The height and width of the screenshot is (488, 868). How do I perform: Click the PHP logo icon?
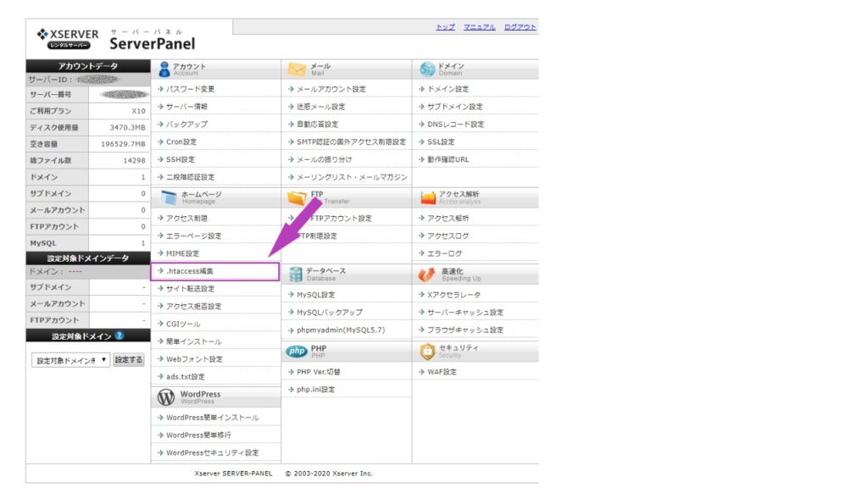[x=297, y=351]
